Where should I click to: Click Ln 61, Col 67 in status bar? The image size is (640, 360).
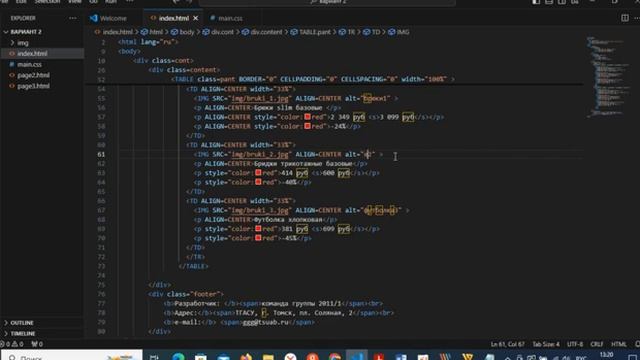pyautogui.click(x=507, y=344)
